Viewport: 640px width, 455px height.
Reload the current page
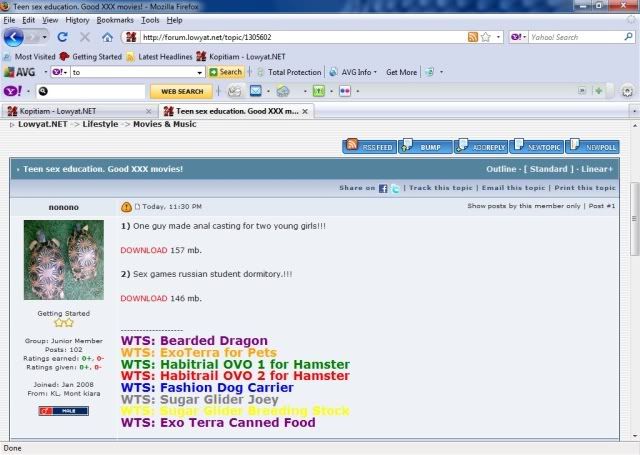coord(62,37)
